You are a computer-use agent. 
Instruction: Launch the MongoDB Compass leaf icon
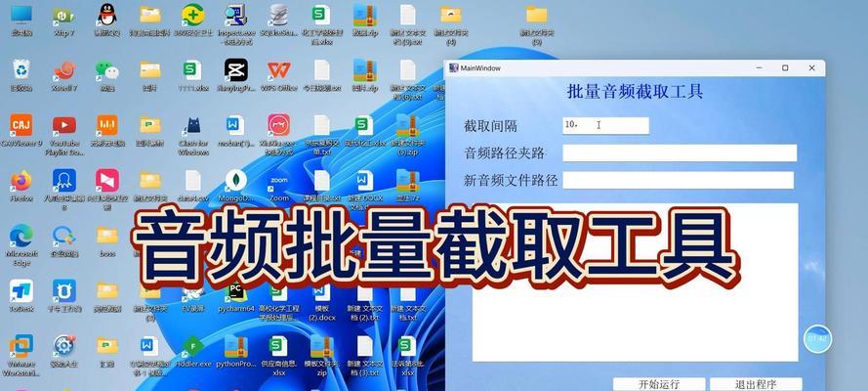point(236,181)
